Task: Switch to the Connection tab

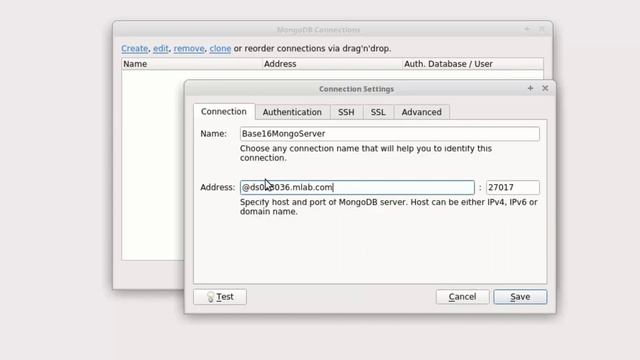Action: click(224, 111)
